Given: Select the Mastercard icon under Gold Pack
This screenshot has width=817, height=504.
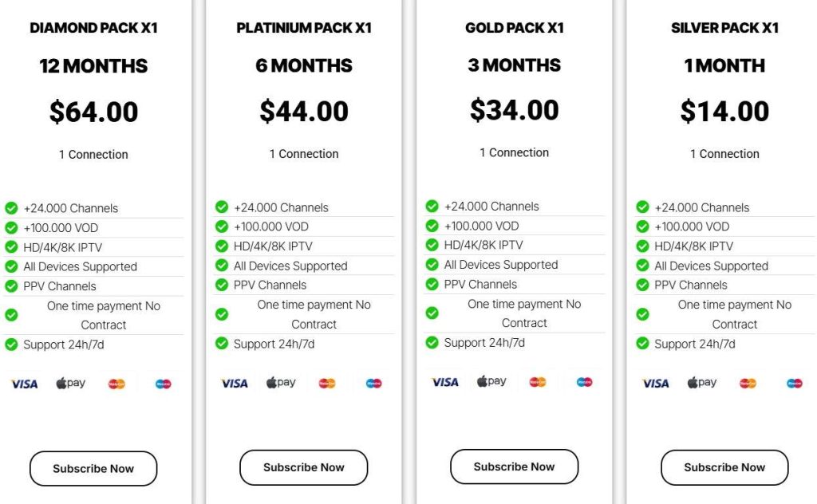Looking at the screenshot, I should pos(536,382).
